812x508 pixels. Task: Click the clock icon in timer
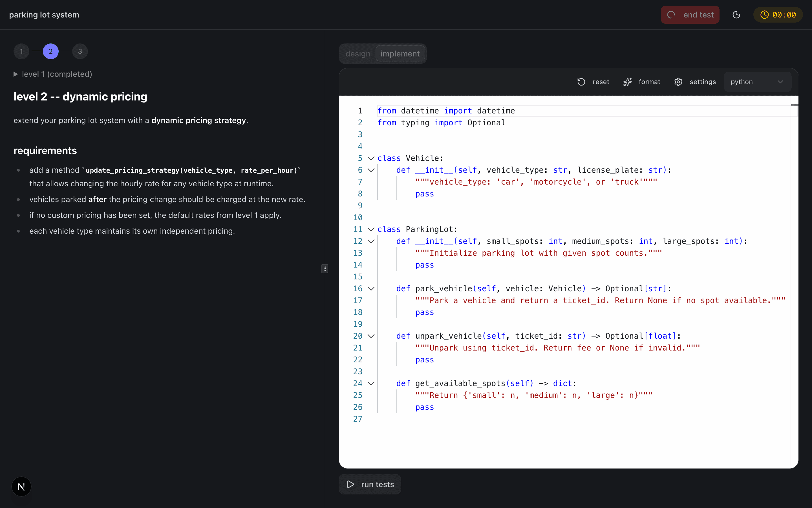click(x=764, y=15)
